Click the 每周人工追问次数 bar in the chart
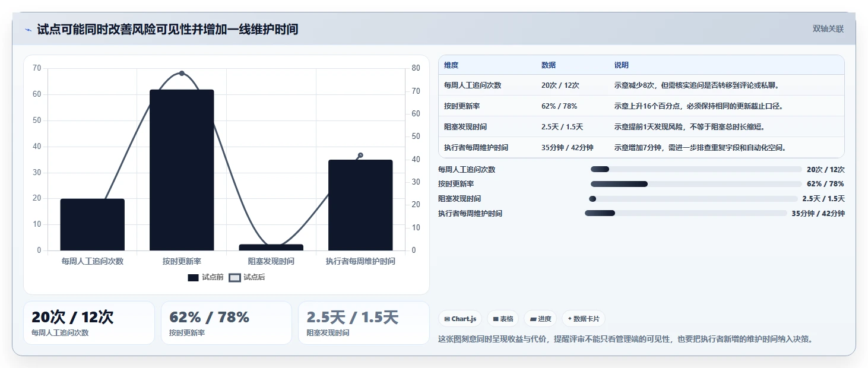 93,224
